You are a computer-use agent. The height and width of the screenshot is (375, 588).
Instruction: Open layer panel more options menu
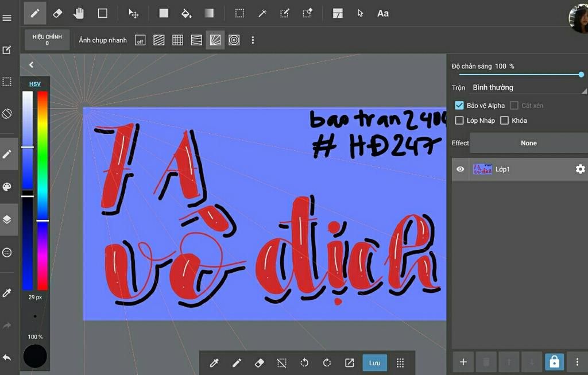pyautogui.click(x=577, y=362)
